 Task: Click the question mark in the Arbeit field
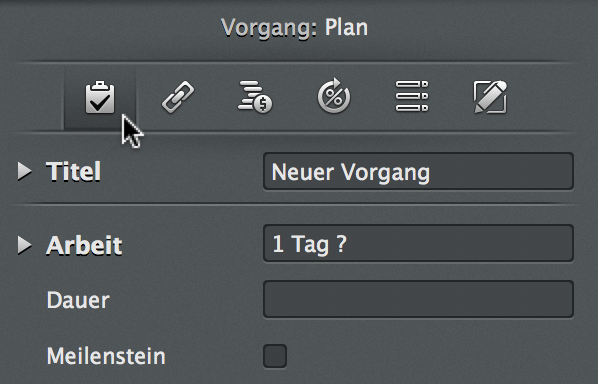(342, 243)
